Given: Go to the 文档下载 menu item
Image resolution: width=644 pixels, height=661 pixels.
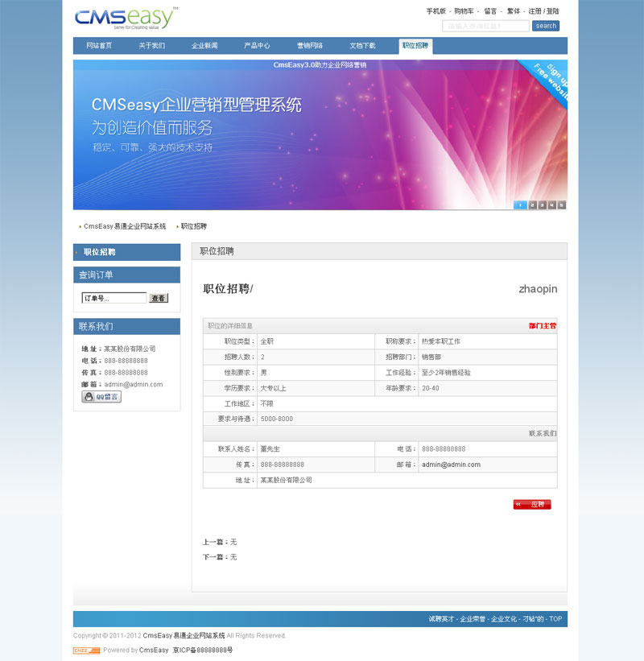Looking at the screenshot, I should tap(362, 46).
